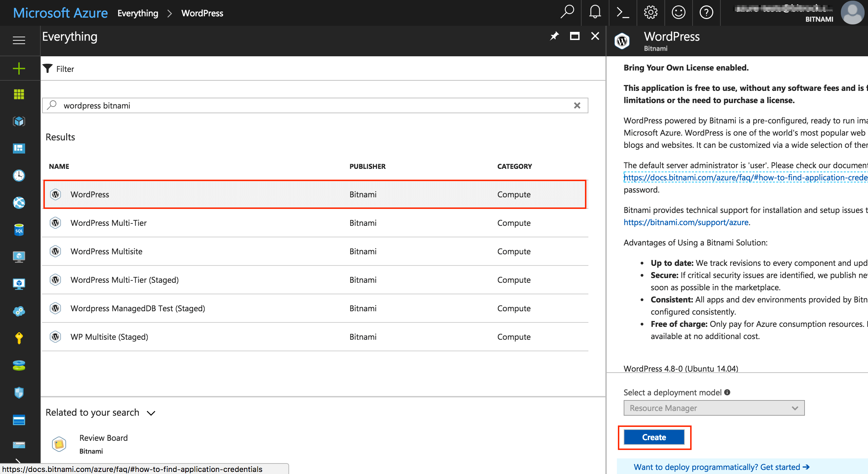Screen dimensions: 868x474
Task: Click the feedback smiley icon
Action: [679, 13]
